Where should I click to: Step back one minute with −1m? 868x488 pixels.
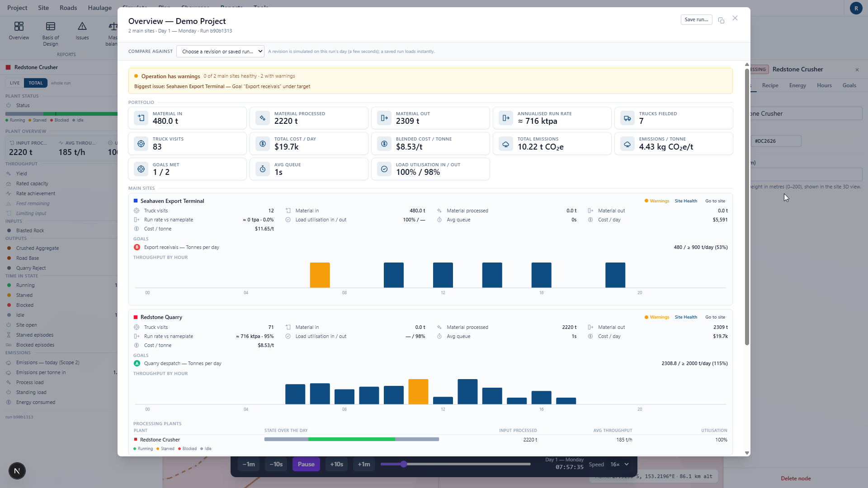249,465
